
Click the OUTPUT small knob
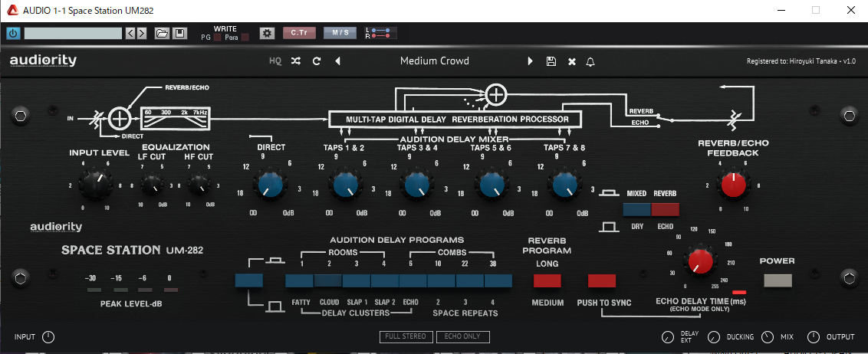coord(814,337)
